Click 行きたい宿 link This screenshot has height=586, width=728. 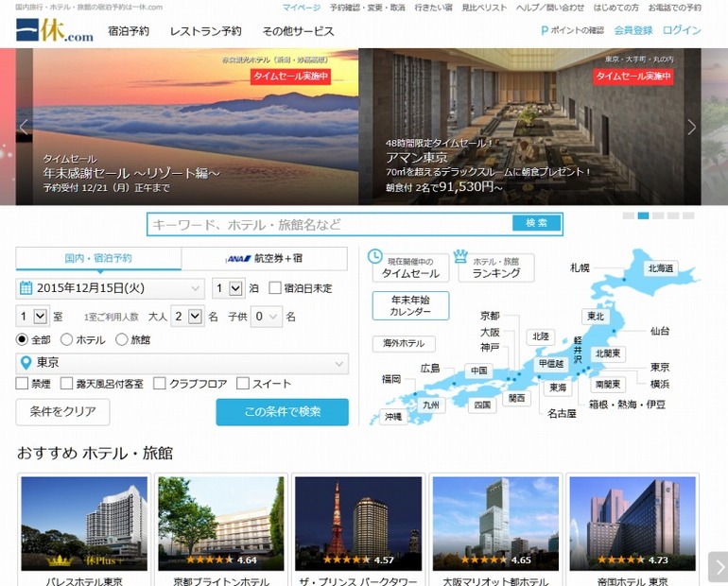[433, 8]
